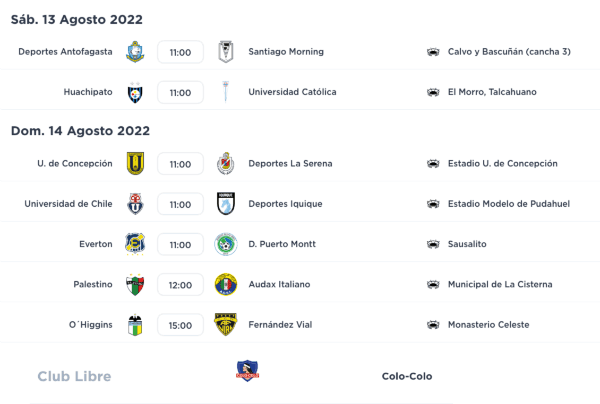Click the Everton club crest
Viewport: 600px width, 404px height.
click(135, 244)
